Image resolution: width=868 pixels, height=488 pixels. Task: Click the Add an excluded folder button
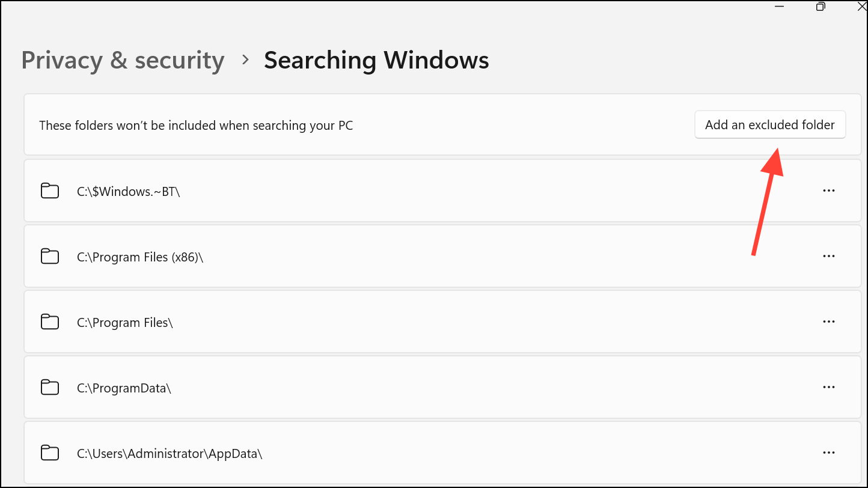click(769, 125)
